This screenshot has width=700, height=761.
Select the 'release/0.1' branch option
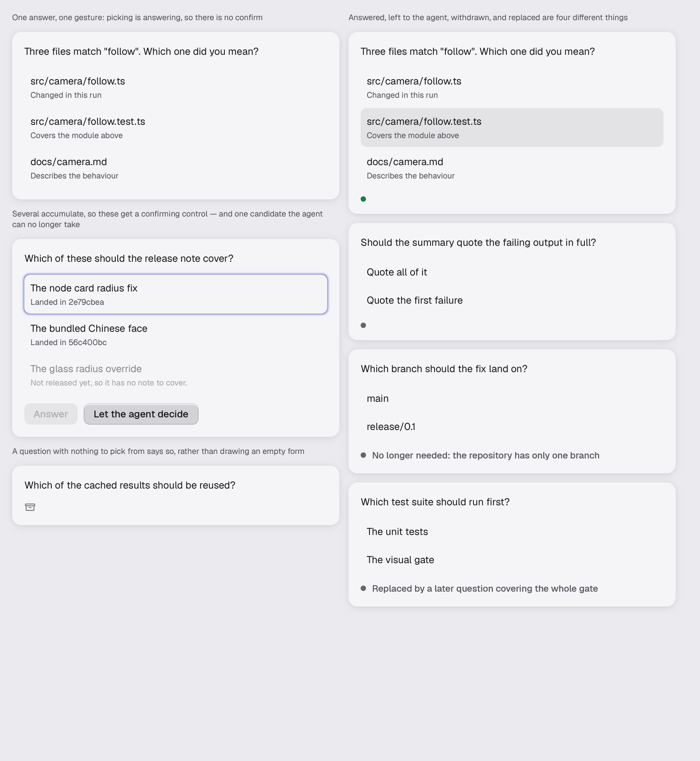pyautogui.click(x=512, y=427)
